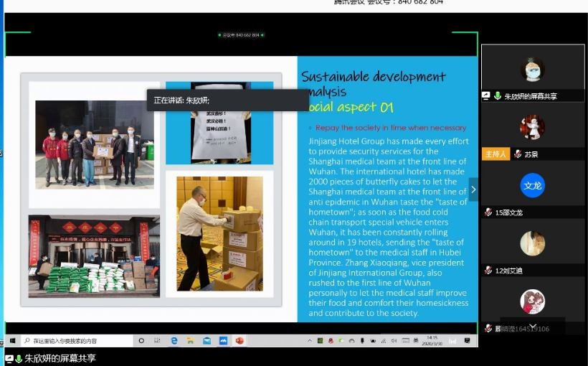
Task: Click green mic icon in presenter tile
Action: 498,95
